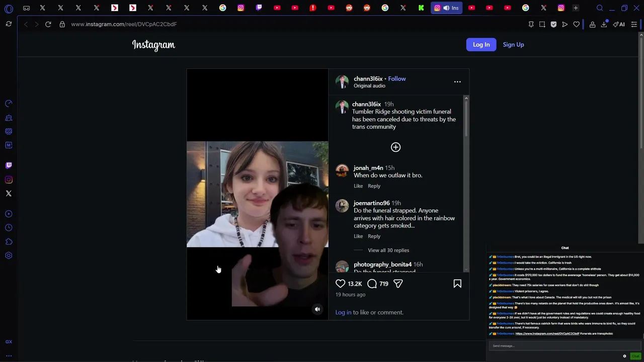Click the 13.2K likes count
The width and height of the screenshot is (644, 362).
pos(355,284)
